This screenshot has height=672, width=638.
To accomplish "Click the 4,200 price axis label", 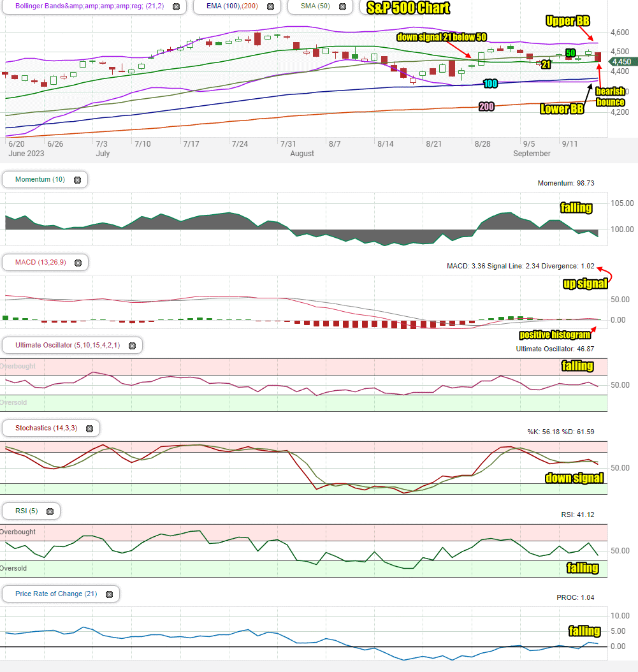I will tap(620, 112).
